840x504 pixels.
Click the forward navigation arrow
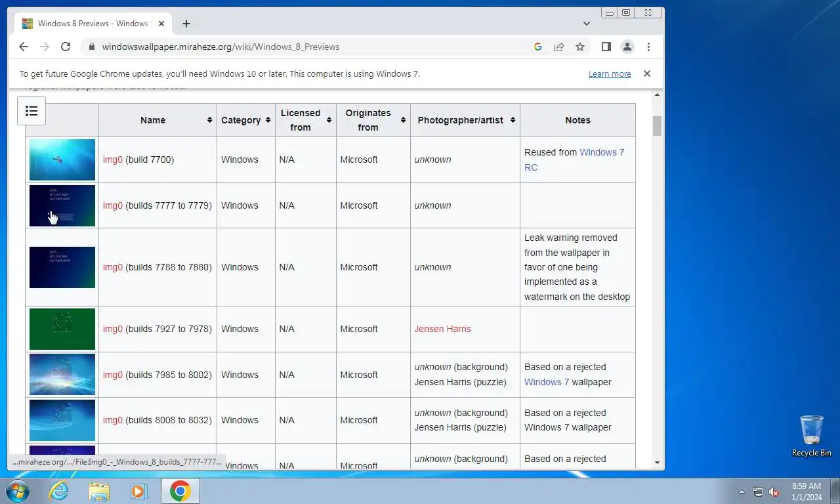pos(45,47)
